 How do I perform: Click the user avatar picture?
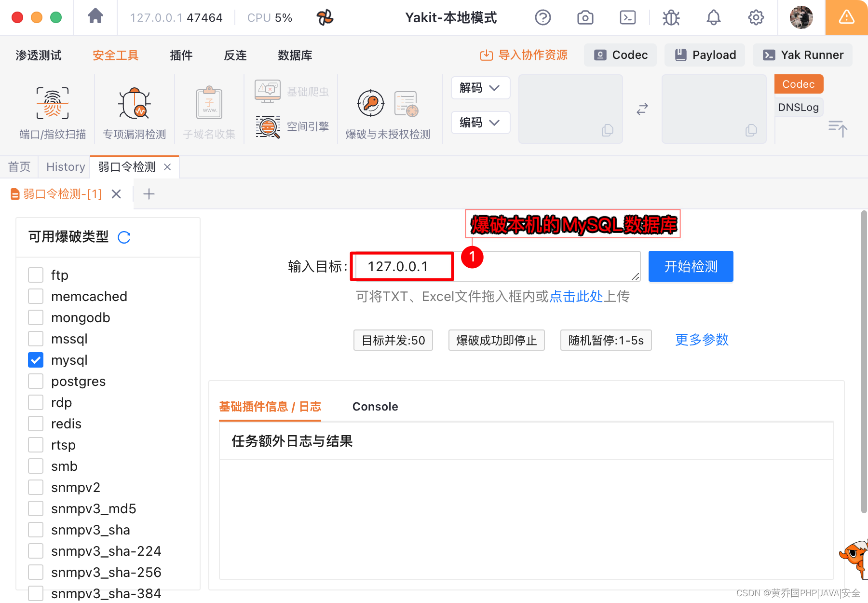[x=801, y=17]
